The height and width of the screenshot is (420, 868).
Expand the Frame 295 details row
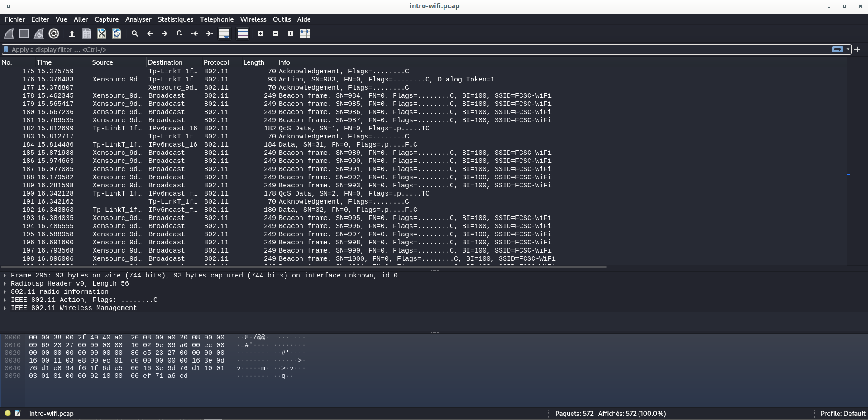[x=5, y=276]
